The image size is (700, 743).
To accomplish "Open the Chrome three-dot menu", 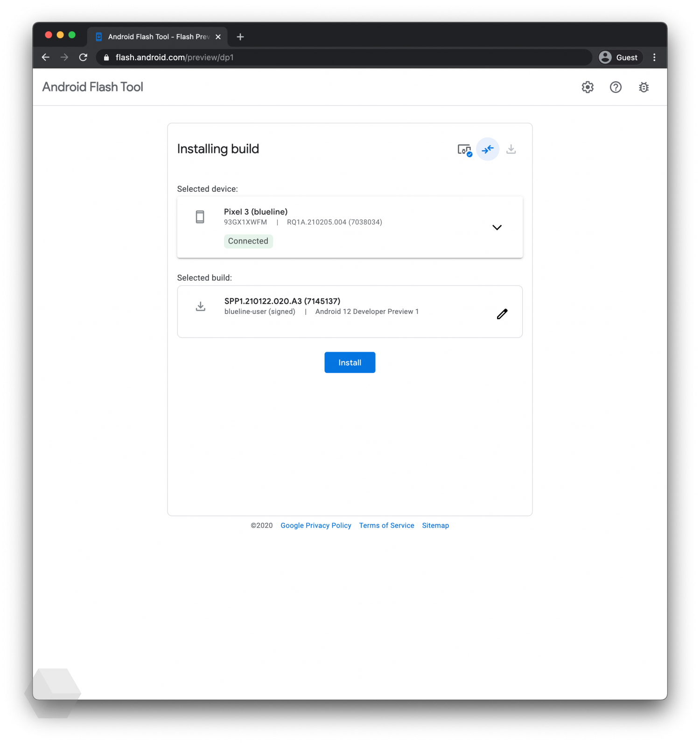I will [x=654, y=57].
